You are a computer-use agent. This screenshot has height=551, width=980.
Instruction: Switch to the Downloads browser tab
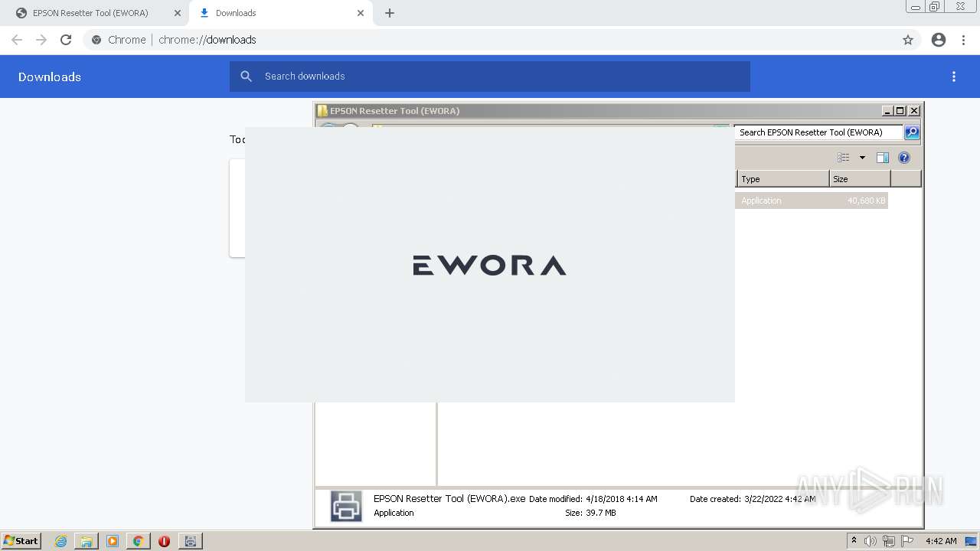[279, 13]
